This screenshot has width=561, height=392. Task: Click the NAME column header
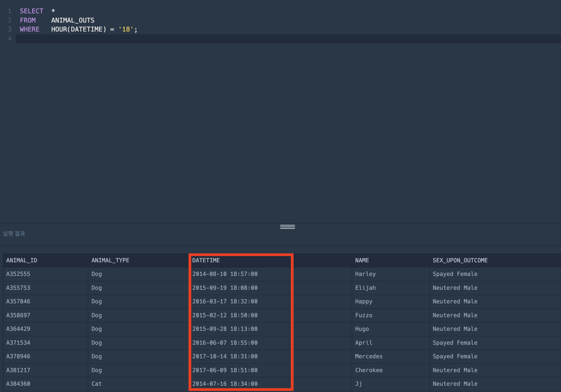click(362, 260)
